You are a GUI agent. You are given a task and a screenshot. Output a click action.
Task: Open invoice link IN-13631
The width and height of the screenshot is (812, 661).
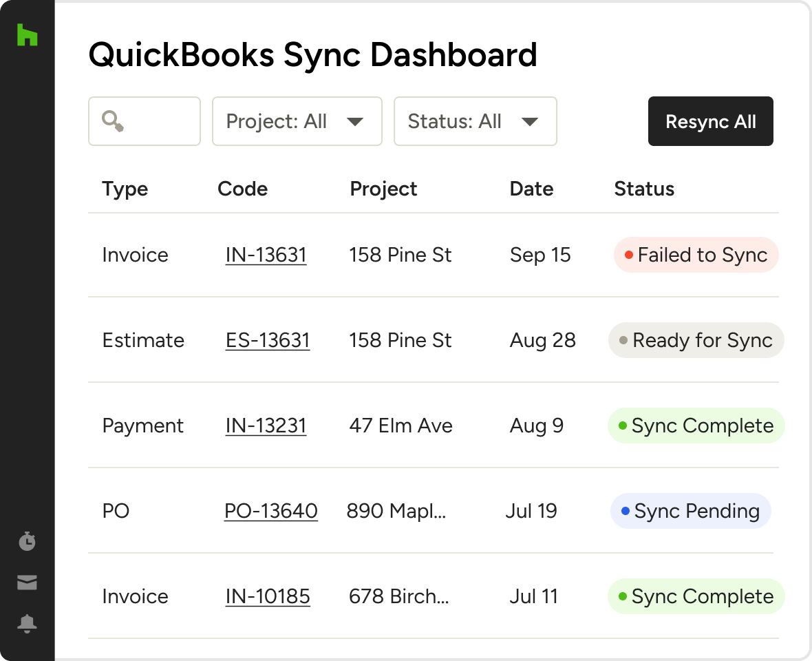[266, 255]
